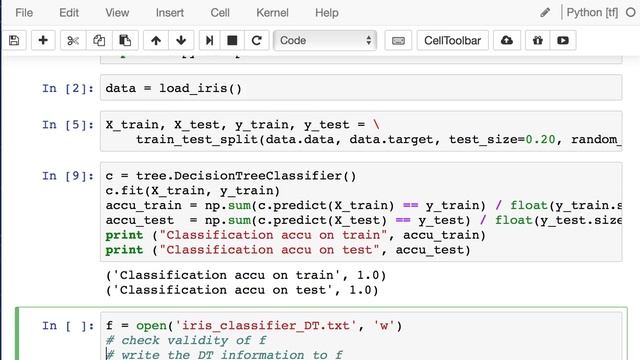Click the In [9]: prompt label
640x360 pixels.
point(68,176)
